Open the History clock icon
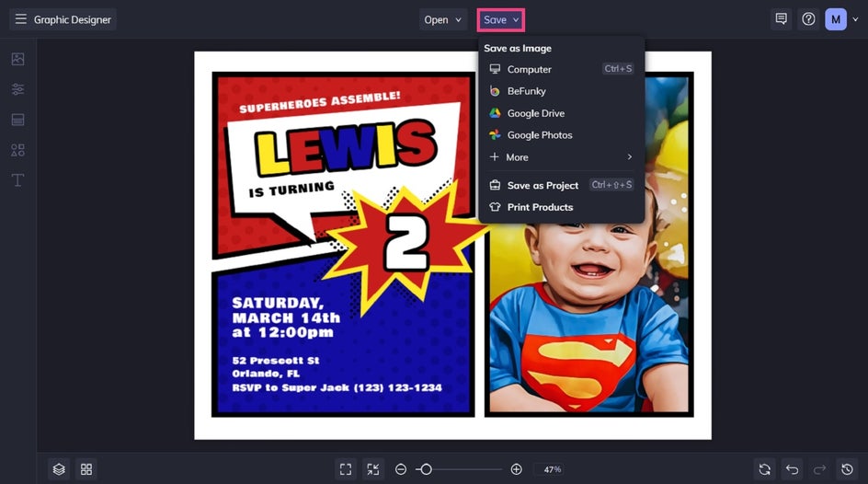This screenshot has height=484, width=868. click(x=847, y=469)
